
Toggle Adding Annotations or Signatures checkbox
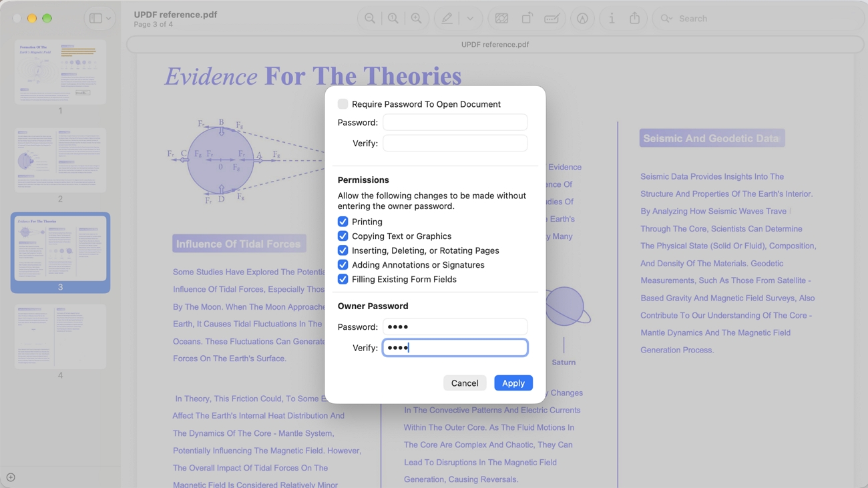pyautogui.click(x=343, y=265)
